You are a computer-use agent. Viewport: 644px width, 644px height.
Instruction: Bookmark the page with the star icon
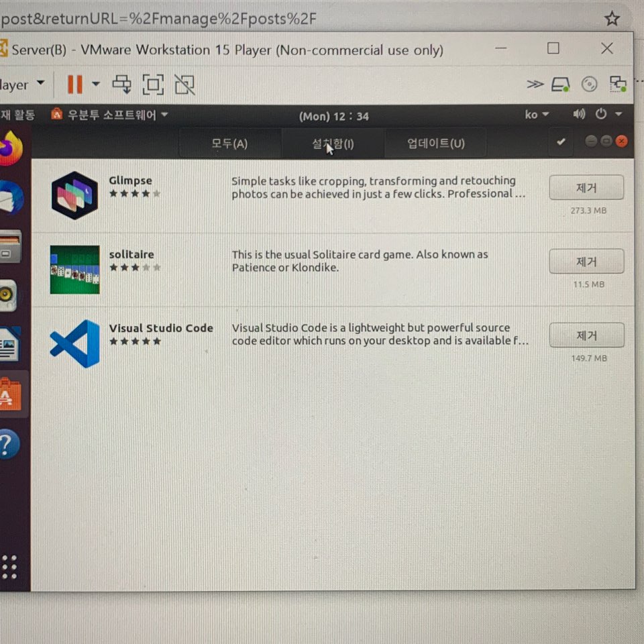point(612,18)
